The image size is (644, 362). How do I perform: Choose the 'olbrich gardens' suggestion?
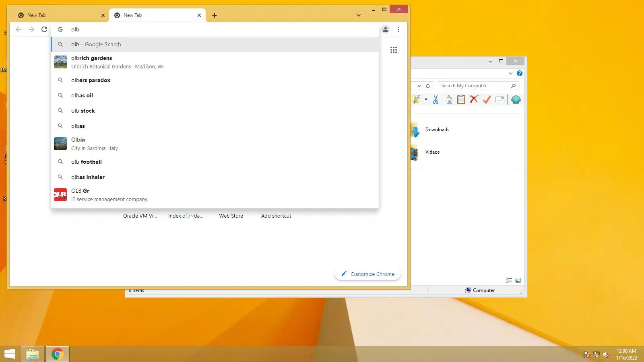[215, 62]
